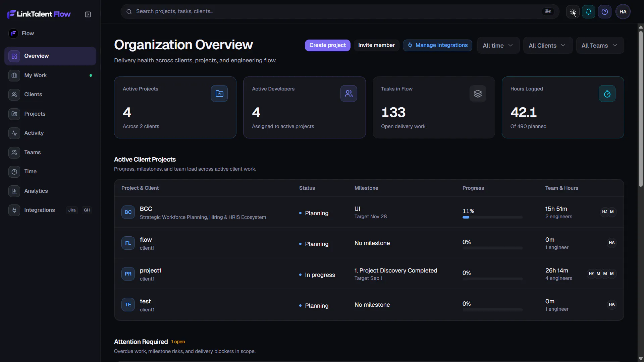Click the Active Developers card users icon
The width and height of the screenshot is (644, 362).
pyautogui.click(x=349, y=94)
